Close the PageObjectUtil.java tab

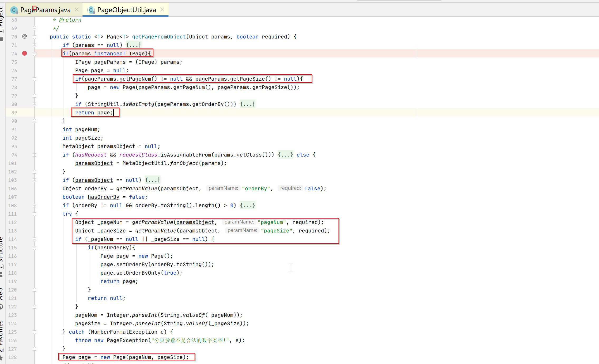(x=162, y=9)
